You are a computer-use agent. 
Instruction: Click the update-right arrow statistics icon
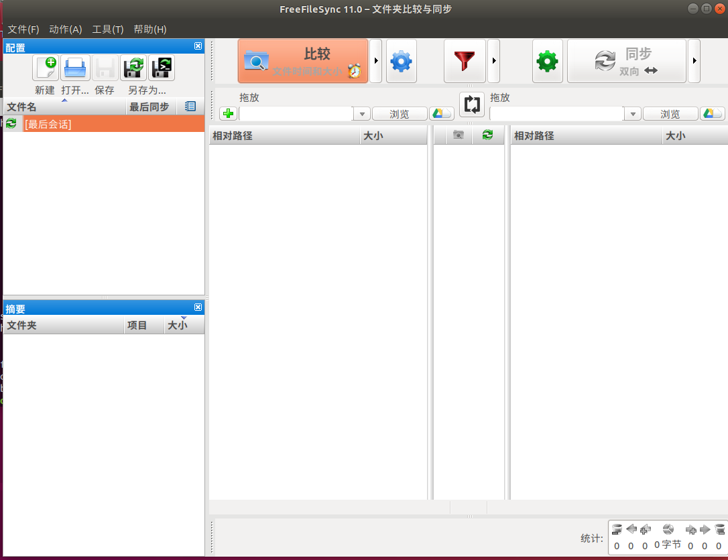coord(705,529)
